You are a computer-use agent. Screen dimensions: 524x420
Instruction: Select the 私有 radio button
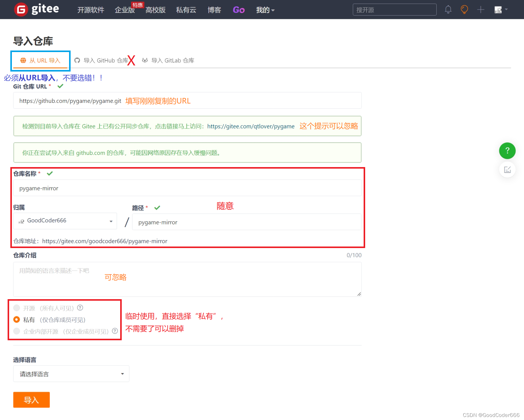coord(17,320)
